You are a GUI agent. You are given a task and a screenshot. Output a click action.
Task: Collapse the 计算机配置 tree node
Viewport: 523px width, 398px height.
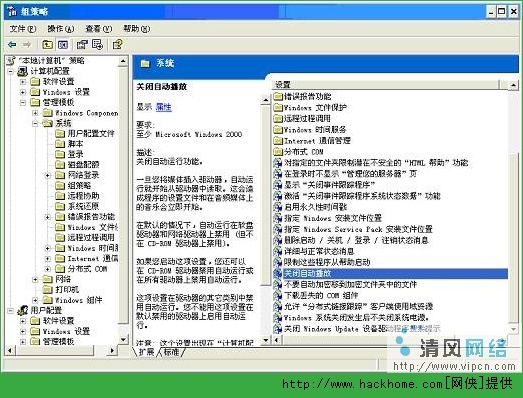[11, 71]
